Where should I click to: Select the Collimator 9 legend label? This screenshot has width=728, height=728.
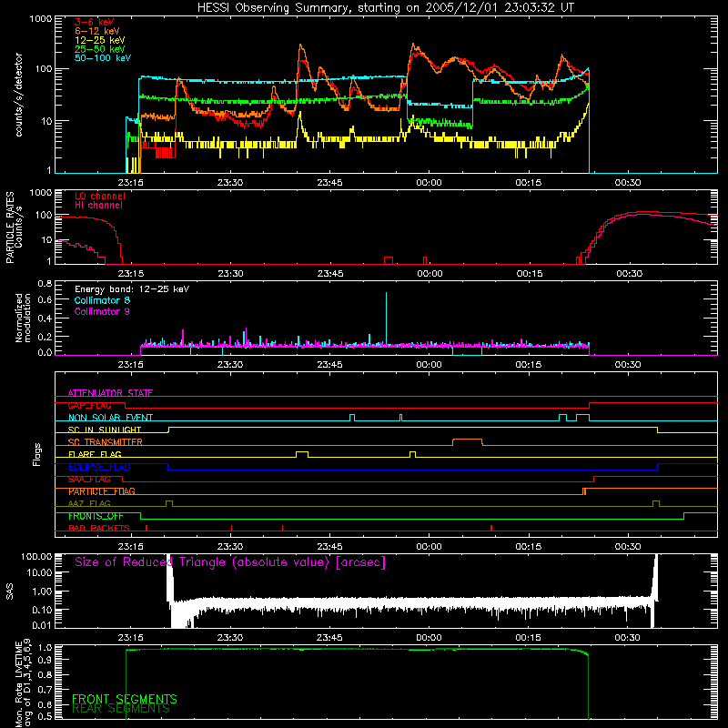pos(102,311)
